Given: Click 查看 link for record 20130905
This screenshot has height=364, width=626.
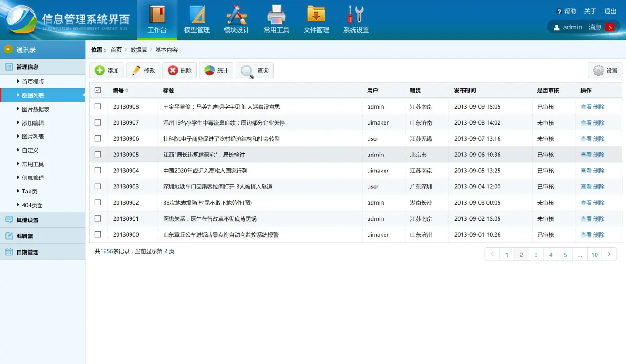Looking at the screenshot, I should click(586, 155).
